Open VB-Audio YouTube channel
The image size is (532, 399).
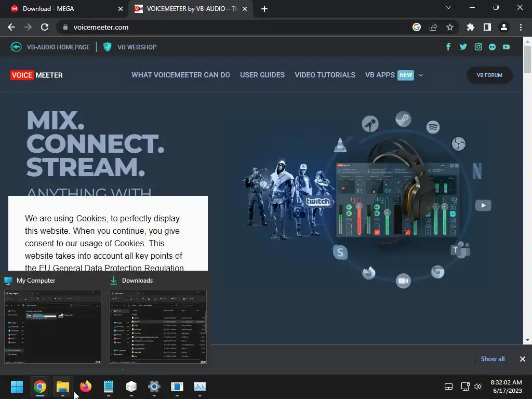click(x=506, y=47)
